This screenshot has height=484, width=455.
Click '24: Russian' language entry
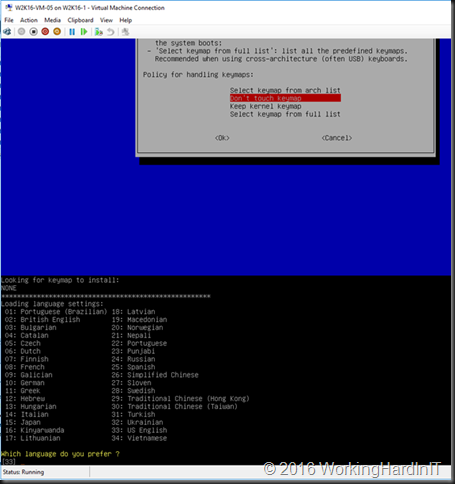point(133,359)
